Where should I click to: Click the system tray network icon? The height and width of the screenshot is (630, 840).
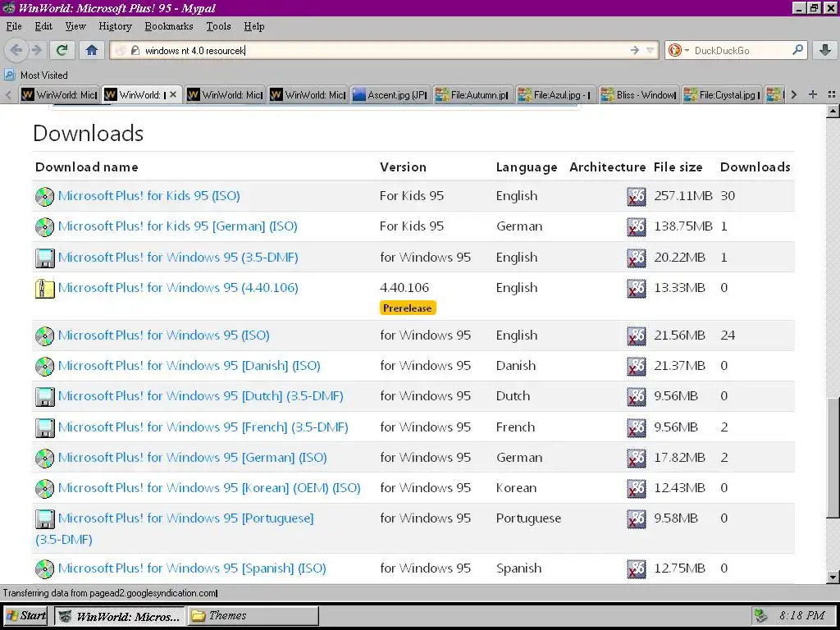click(x=760, y=615)
